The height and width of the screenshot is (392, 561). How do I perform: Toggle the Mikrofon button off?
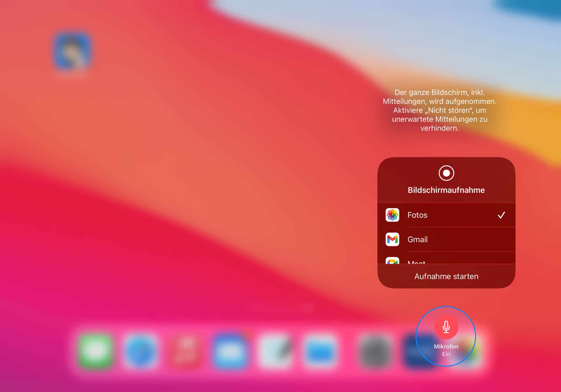point(446,327)
